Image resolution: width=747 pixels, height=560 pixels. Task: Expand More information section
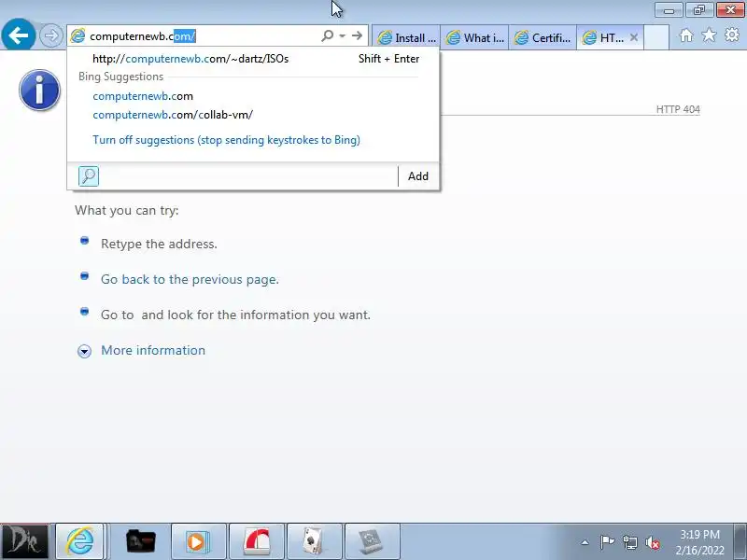tap(84, 352)
